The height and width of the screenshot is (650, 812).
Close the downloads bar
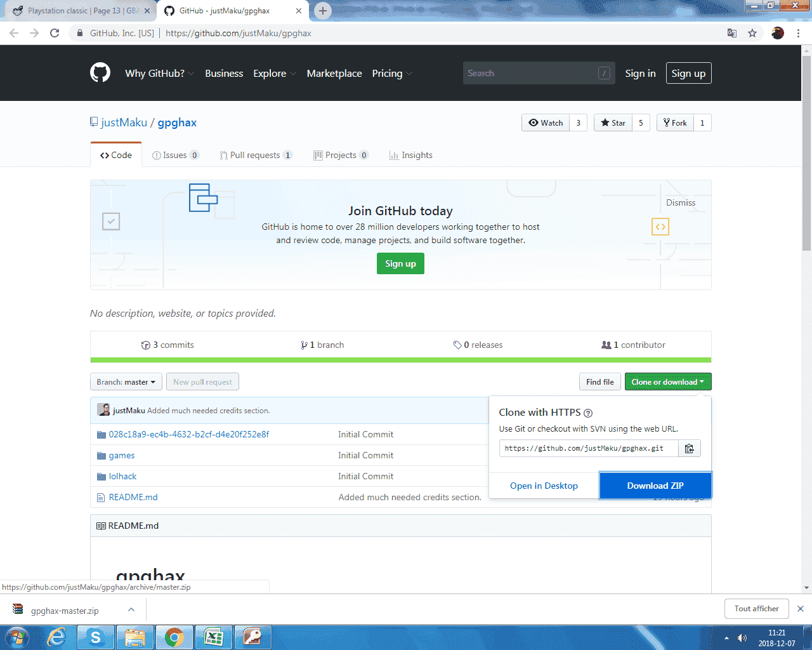(801, 609)
